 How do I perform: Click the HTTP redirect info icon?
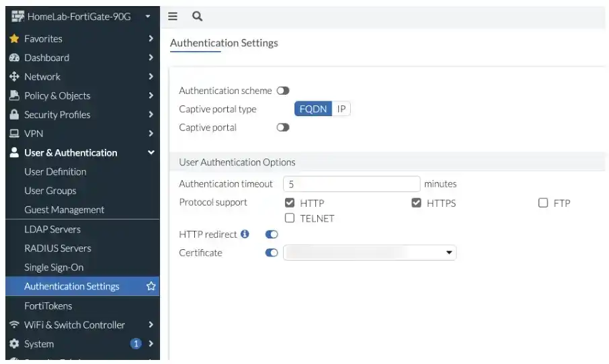pos(245,234)
